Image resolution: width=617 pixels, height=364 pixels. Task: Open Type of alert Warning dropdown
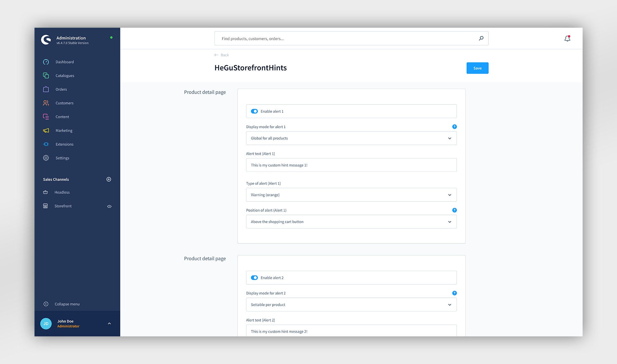pos(351,195)
